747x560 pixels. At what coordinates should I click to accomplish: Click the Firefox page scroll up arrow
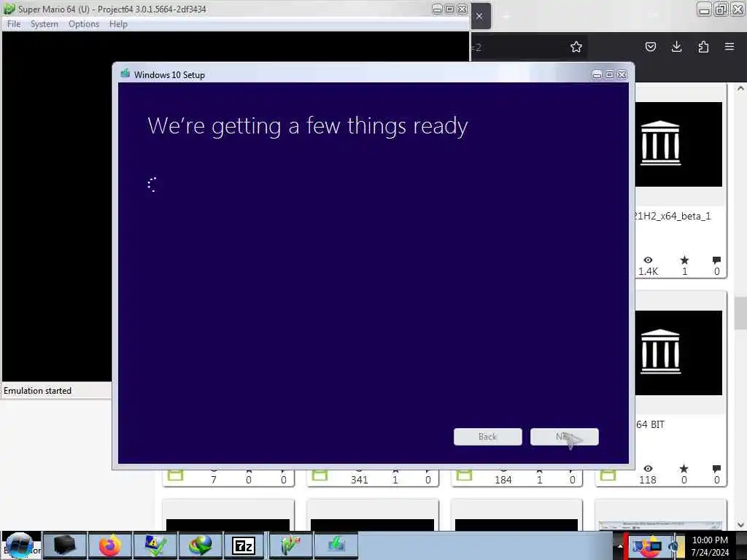(740, 88)
